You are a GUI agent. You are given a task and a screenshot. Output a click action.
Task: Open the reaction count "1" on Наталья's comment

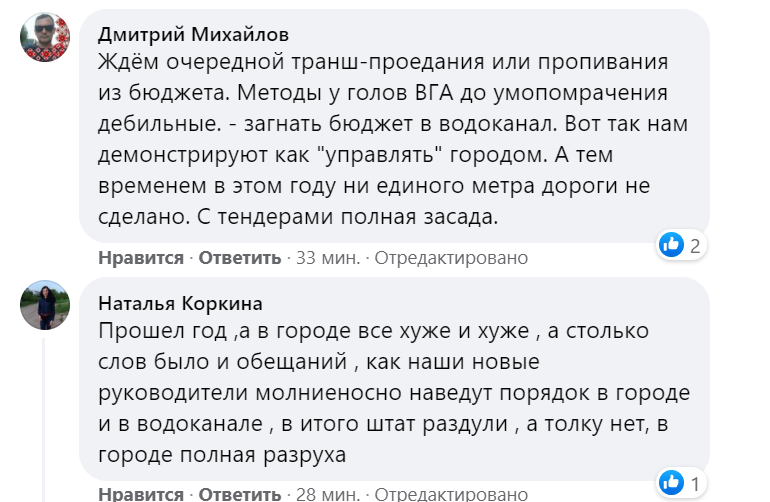pos(695,480)
